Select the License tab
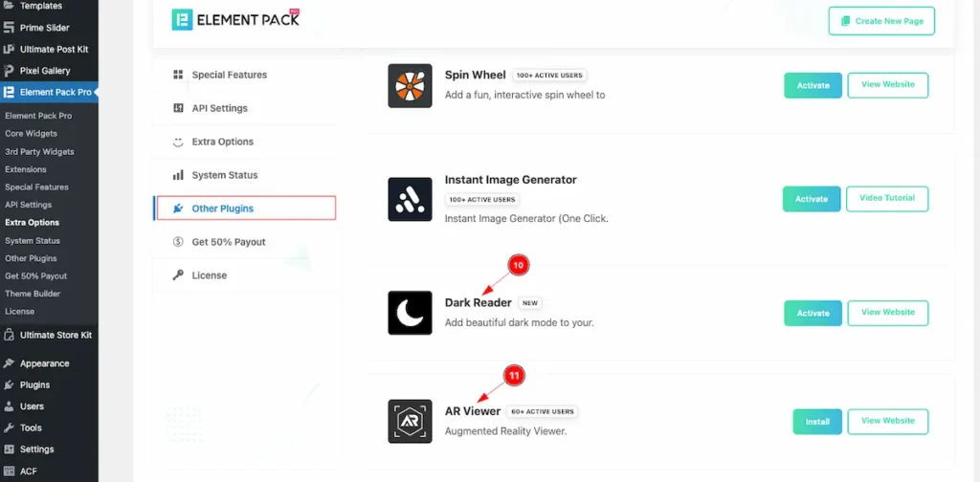Image resolution: width=980 pixels, height=482 pixels. (209, 275)
